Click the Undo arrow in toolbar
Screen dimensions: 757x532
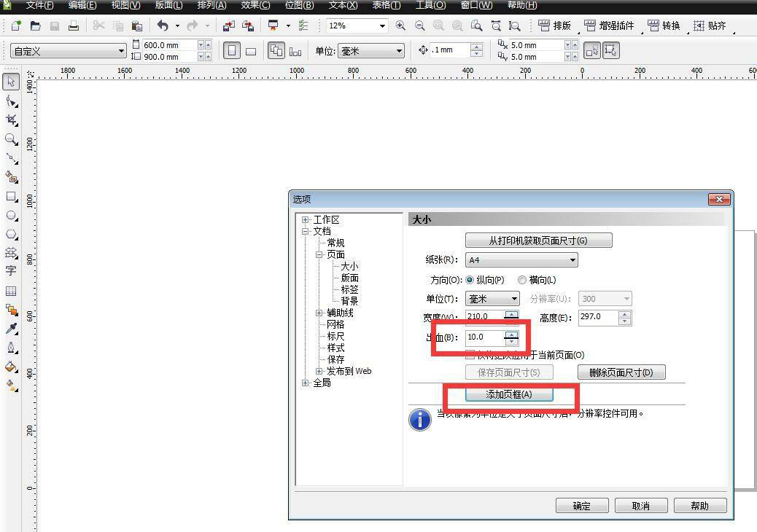click(163, 26)
